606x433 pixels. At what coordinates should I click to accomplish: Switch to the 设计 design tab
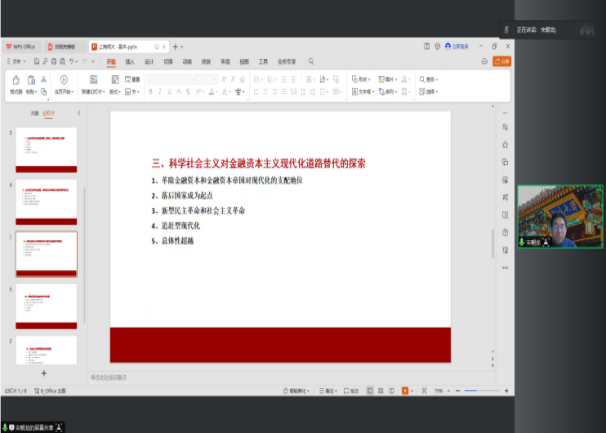coord(149,61)
